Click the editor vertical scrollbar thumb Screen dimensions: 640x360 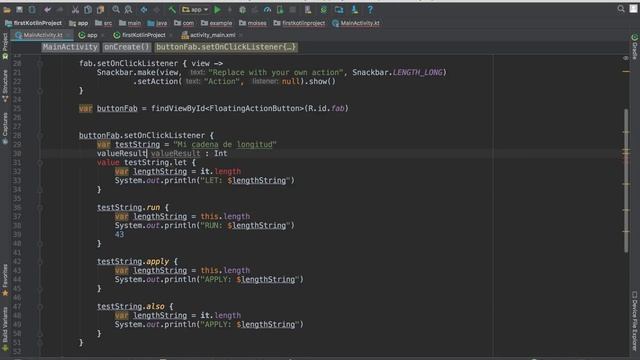(x=626, y=180)
